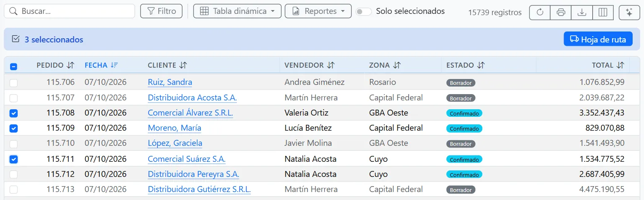This screenshot has width=644, height=200.
Task: Open client link López, Graciela
Action: click(x=175, y=143)
